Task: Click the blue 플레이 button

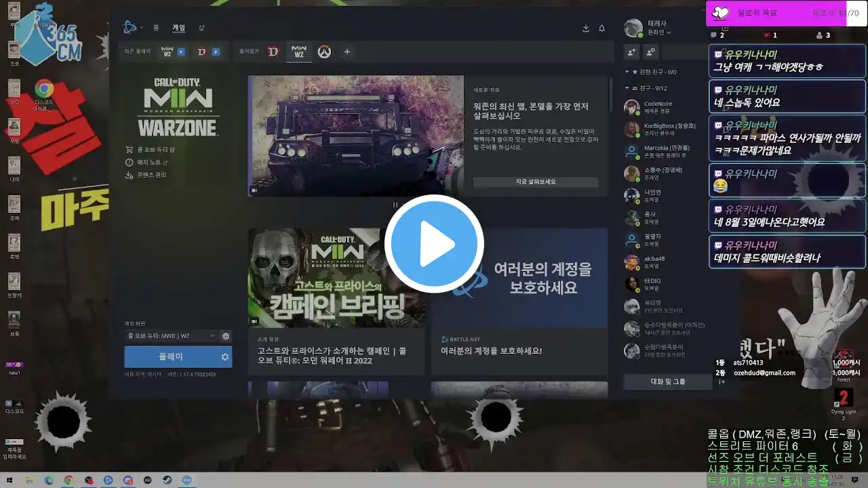Action: coord(171,357)
